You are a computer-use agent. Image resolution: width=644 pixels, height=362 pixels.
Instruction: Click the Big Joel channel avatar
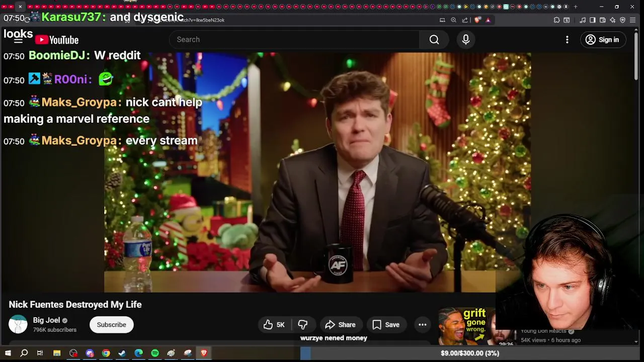(18, 324)
